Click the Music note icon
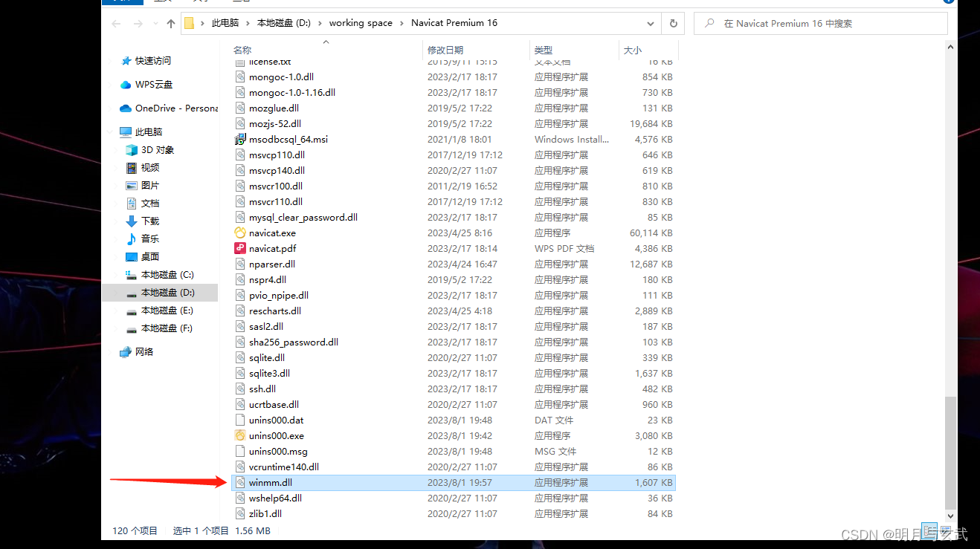The width and height of the screenshot is (980, 549). coord(132,239)
